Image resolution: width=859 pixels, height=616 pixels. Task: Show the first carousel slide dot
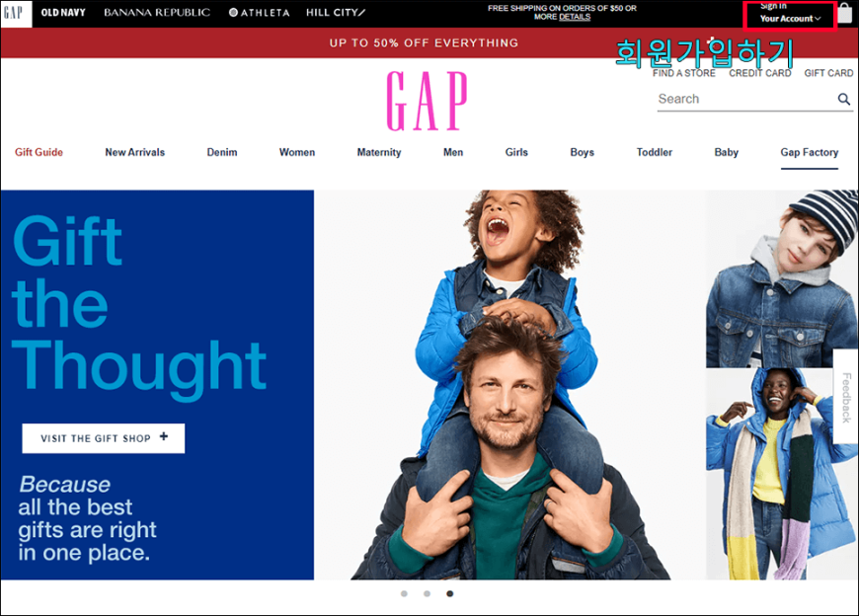(404, 593)
